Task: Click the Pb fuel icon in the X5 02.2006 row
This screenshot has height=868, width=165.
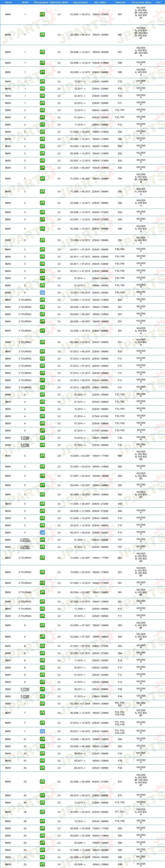Action: 42,782
